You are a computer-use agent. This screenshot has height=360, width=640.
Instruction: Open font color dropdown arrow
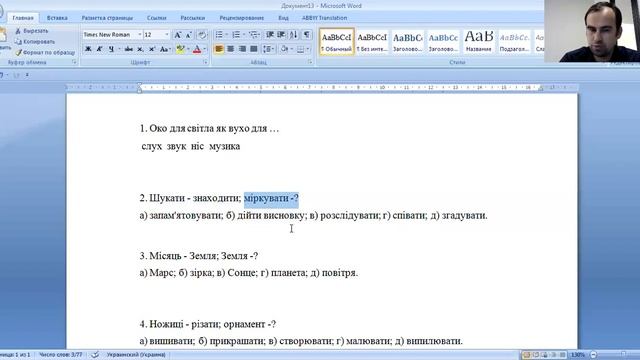point(204,49)
